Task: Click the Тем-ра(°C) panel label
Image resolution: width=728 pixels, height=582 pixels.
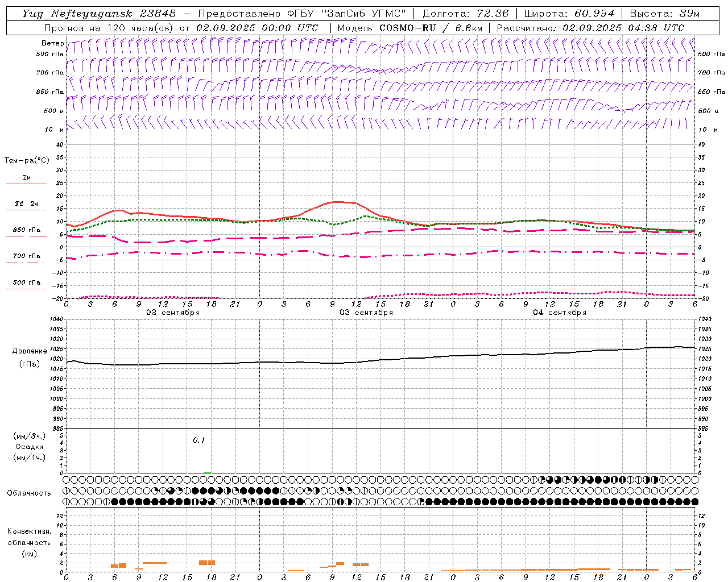Action: coord(27,161)
